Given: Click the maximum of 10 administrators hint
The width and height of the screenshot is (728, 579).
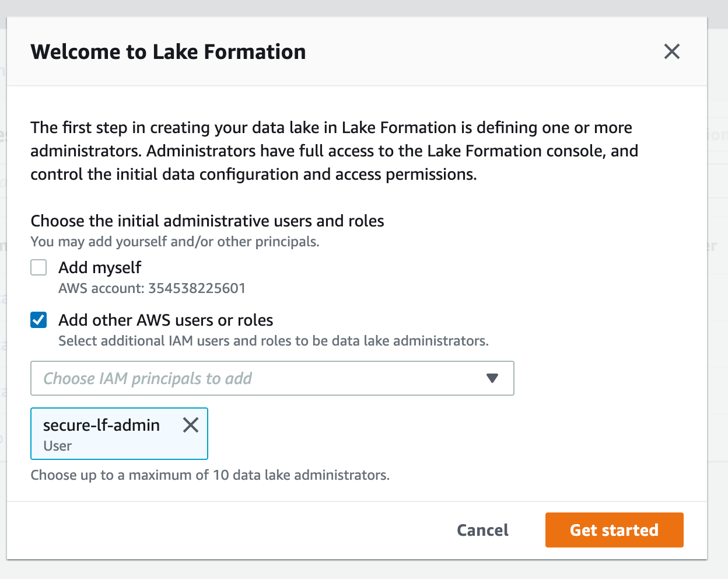Looking at the screenshot, I should 210,475.
